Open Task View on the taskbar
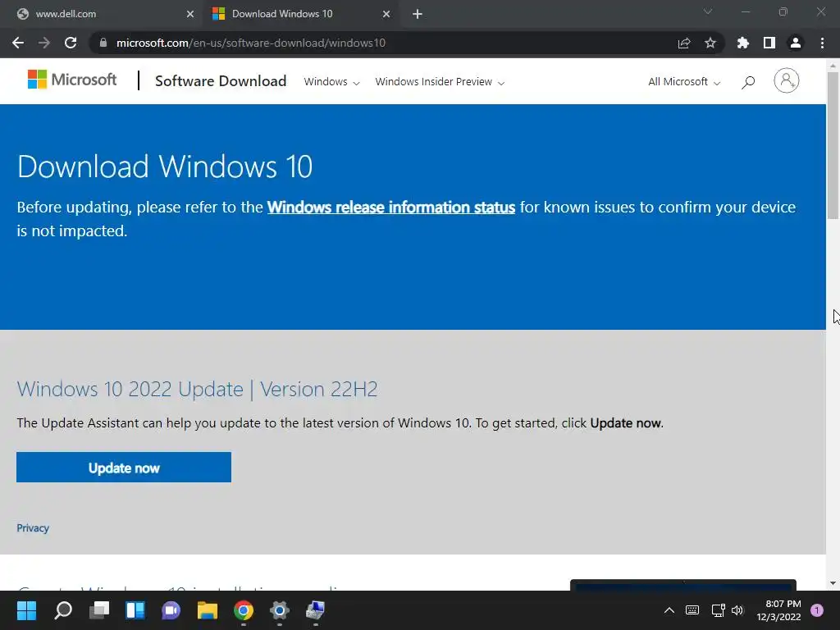The image size is (840, 630). pos(99,610)
